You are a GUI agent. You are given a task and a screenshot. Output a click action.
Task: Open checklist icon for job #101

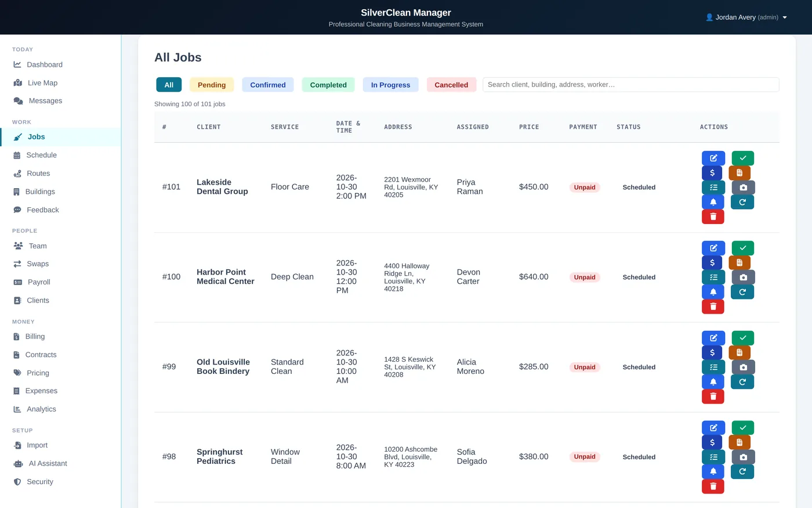click(x=713, y=188)
